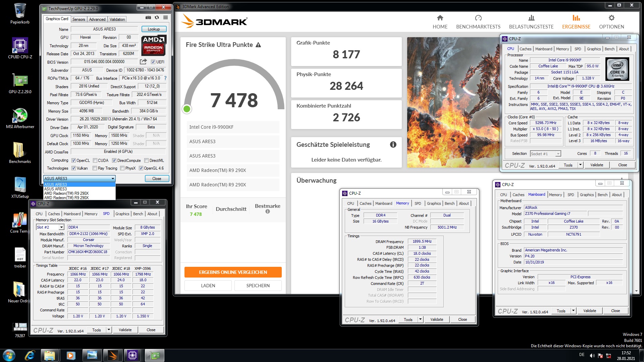Image resolution: width=644 pixels, height=362 pixels.
Task: Open BELASTUNGSTESTE section in 3DMark
Action: click(x=531, y=22)
